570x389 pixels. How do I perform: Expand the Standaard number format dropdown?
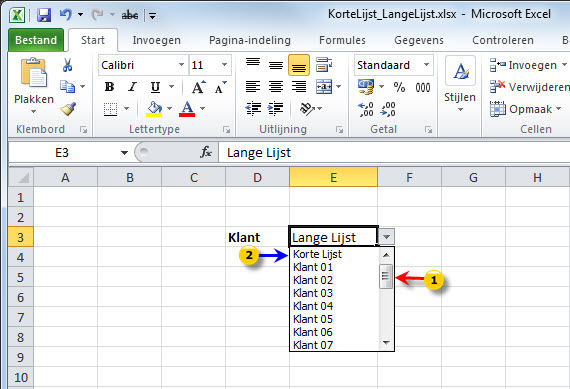coord(426,65)
